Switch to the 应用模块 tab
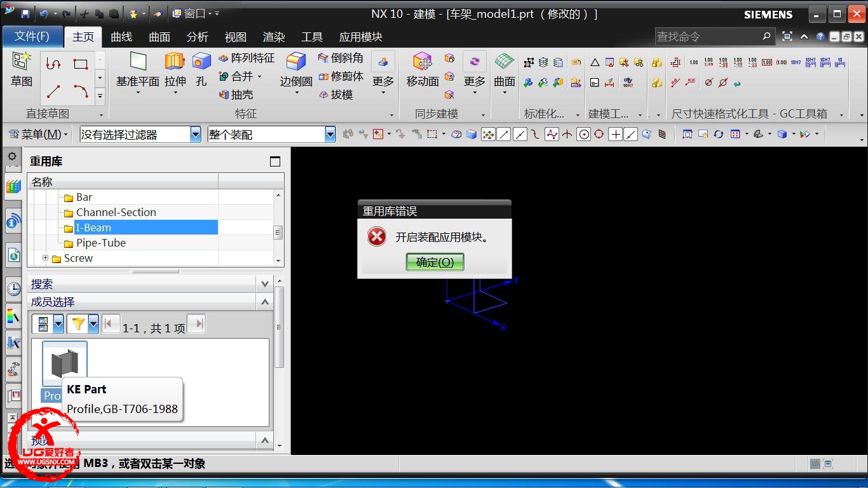Screen dimensions: 868x488 click(361, 37)
